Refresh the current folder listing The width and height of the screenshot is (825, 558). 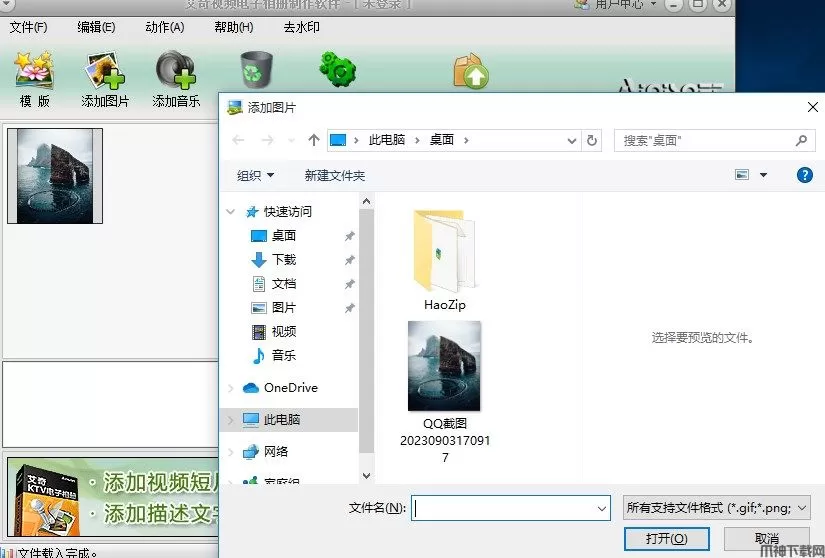point(592,141)
